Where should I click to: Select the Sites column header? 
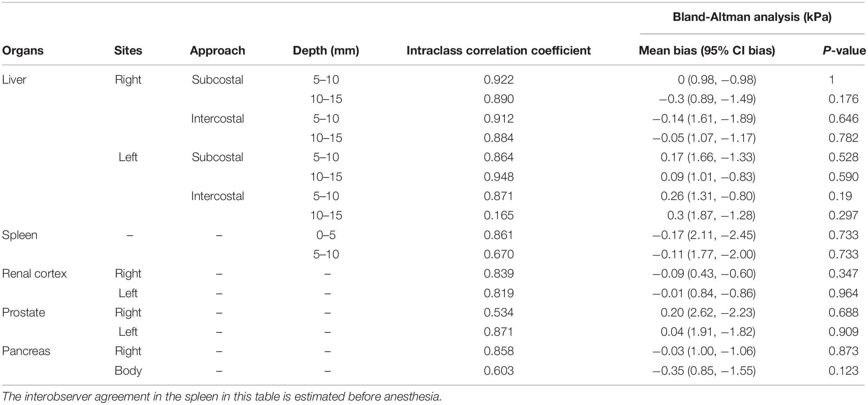(x=128, y=50)
